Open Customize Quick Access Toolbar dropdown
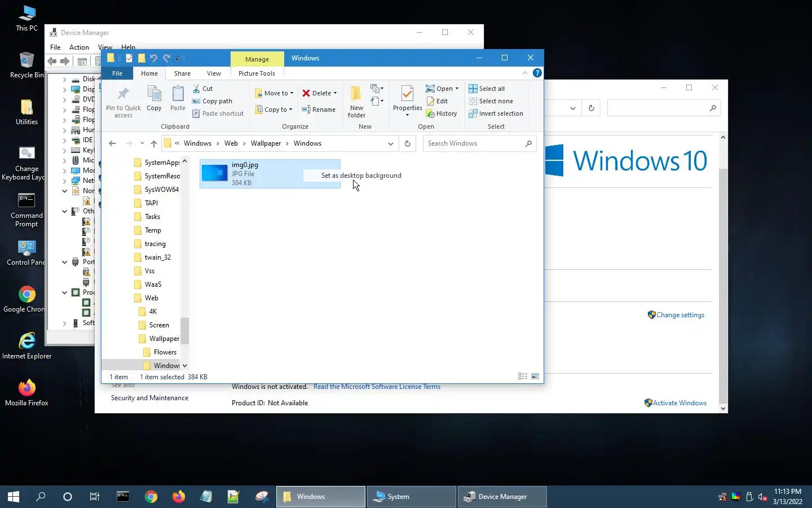This screenshot has width=812, height=508. point(176,58)
